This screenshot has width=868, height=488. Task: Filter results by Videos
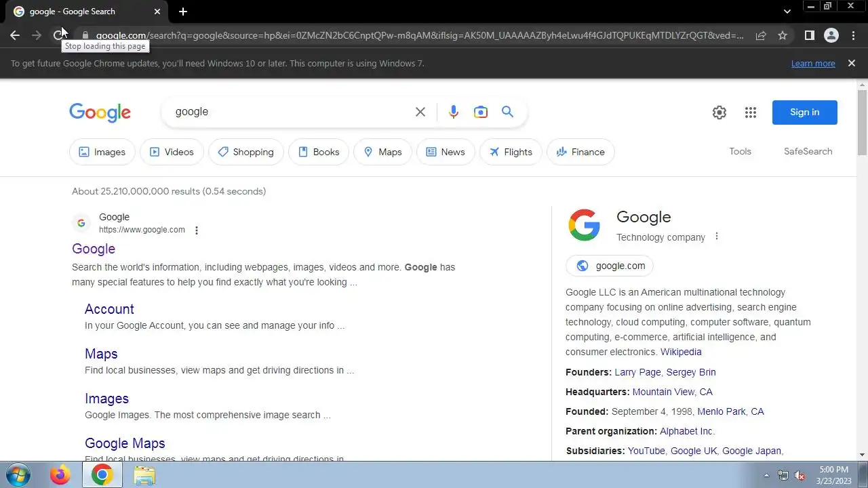[x=172, y=152]
